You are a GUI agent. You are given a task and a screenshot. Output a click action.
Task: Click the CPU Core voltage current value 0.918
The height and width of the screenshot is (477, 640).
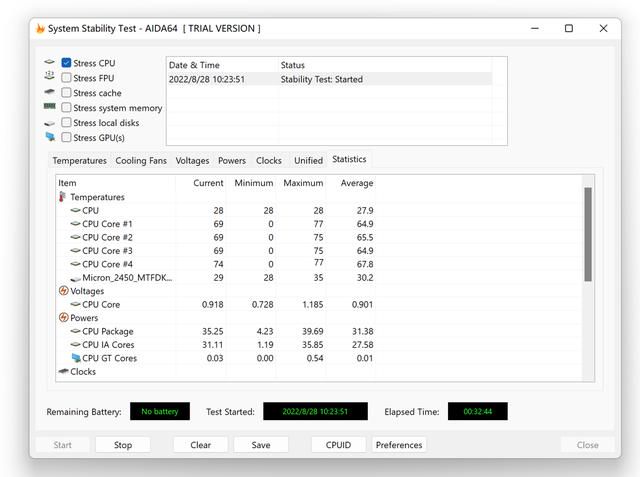pos(212,304)
